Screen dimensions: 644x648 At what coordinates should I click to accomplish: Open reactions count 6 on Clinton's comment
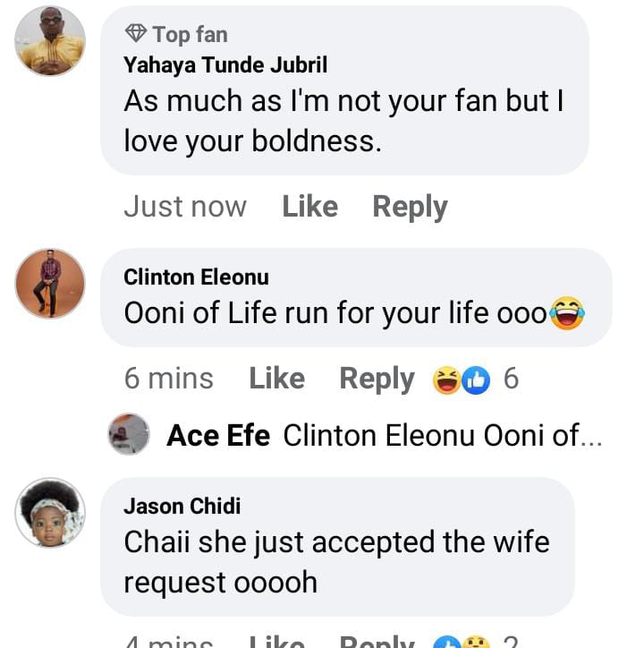511,379
